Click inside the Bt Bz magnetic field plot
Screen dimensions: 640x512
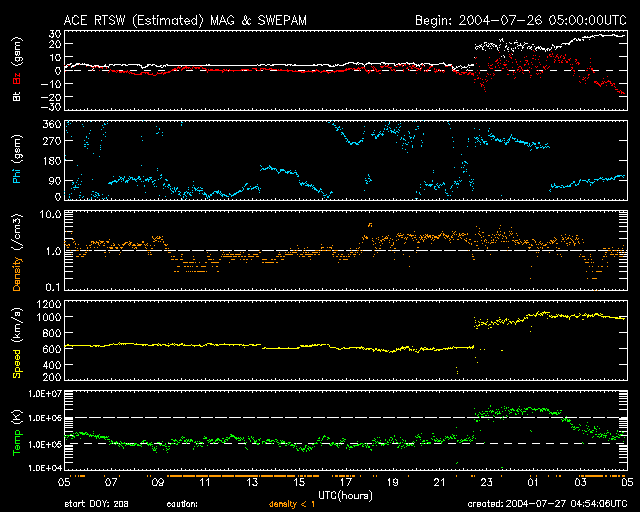(x=346, y=70)
